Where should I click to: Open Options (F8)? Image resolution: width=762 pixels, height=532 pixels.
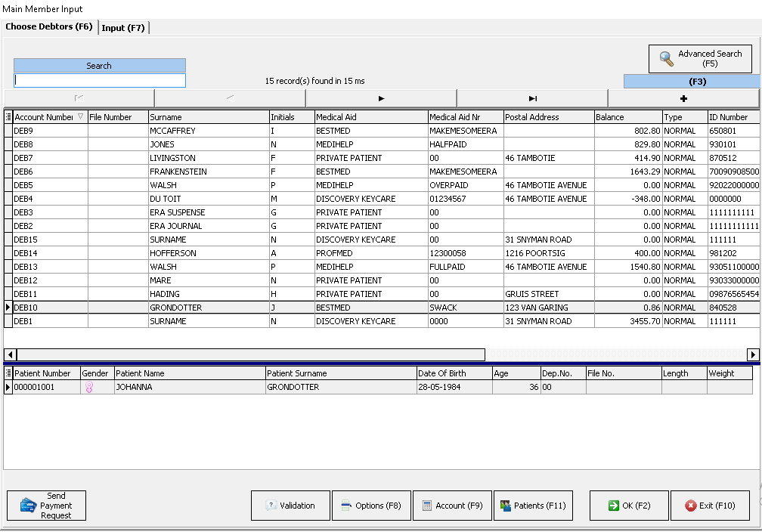[x=370, y=506]
